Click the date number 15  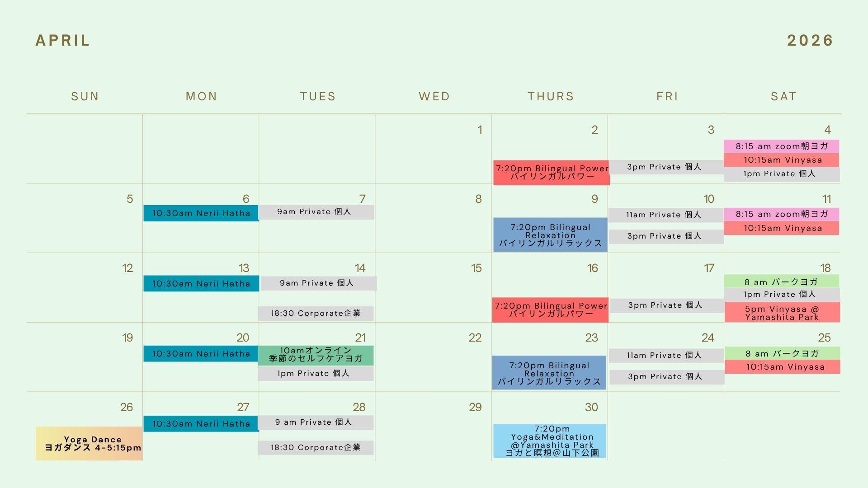point(476,268)
